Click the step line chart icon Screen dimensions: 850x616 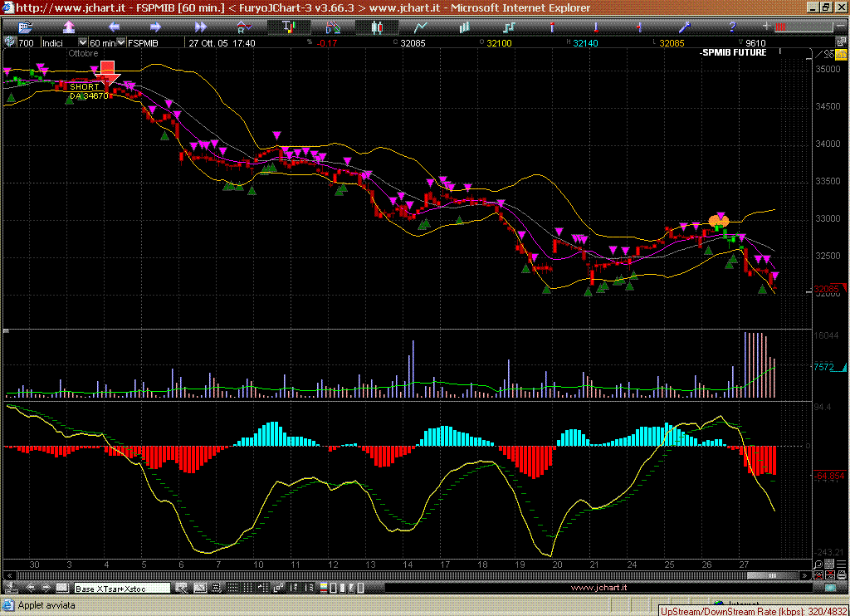coord(508,27)
